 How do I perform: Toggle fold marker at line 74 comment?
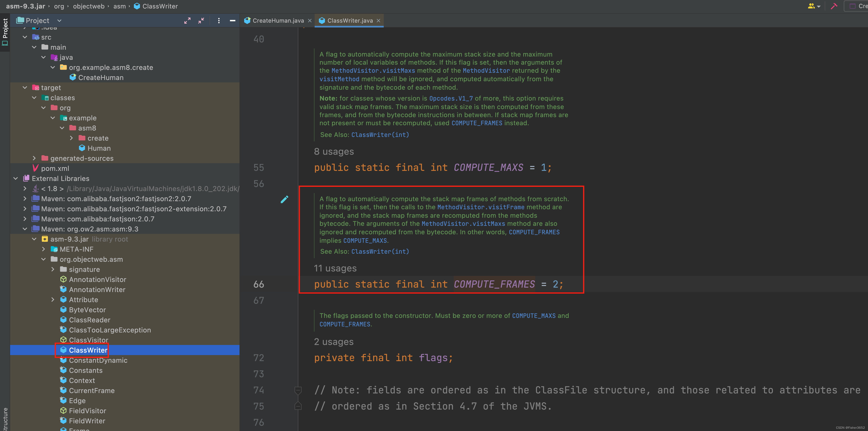coord(298,390)
